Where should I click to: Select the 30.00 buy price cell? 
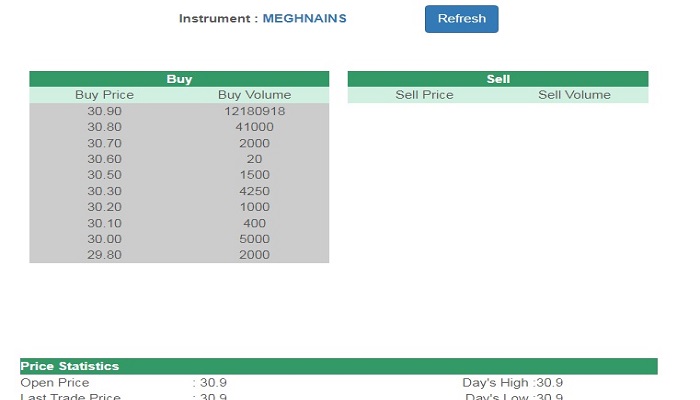pyautogui.click(x=104, y=239)
